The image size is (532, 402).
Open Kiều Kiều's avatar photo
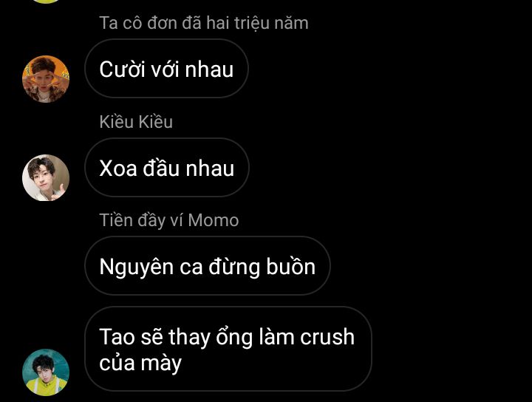[46, 178]
